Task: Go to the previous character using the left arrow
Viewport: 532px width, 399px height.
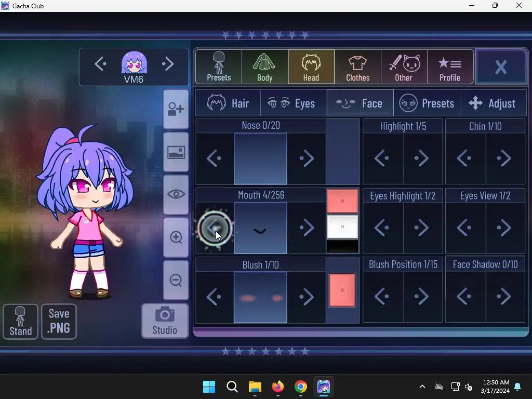Action: [100, 63]
